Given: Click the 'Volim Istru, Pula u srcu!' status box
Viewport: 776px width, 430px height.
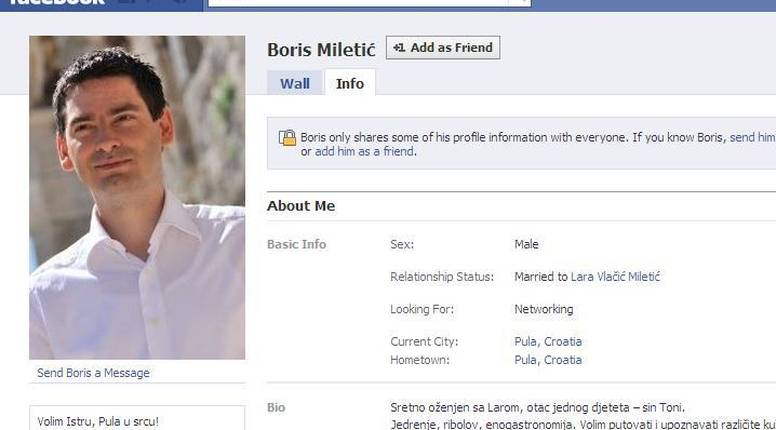Looking at the screenshot, I should tap(137, 420).
